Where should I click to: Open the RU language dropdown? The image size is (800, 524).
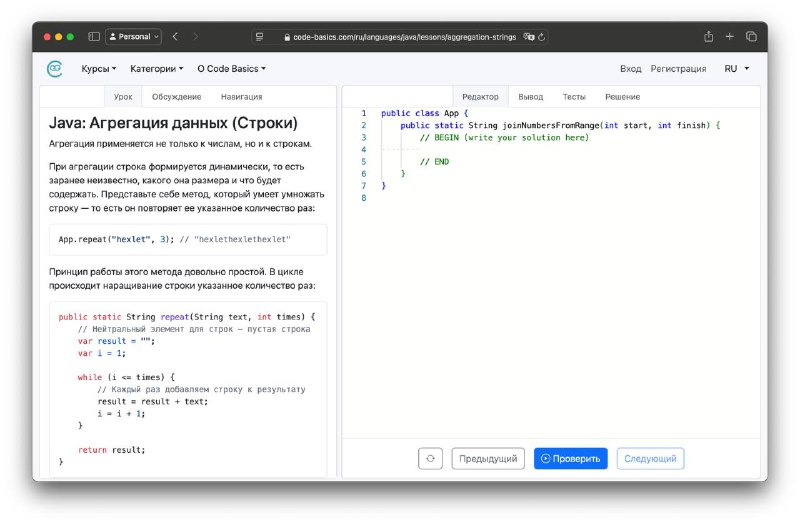coord(737,68)
